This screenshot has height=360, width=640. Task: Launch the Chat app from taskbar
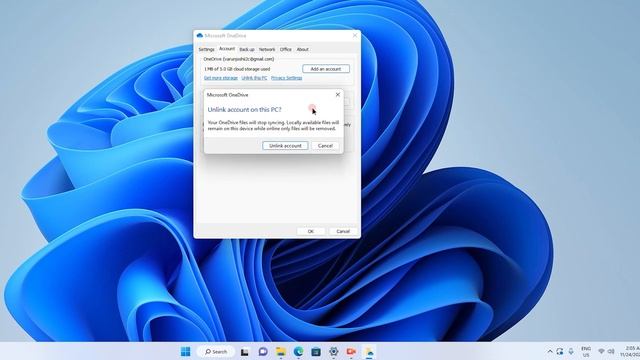(x=263, y=351)
